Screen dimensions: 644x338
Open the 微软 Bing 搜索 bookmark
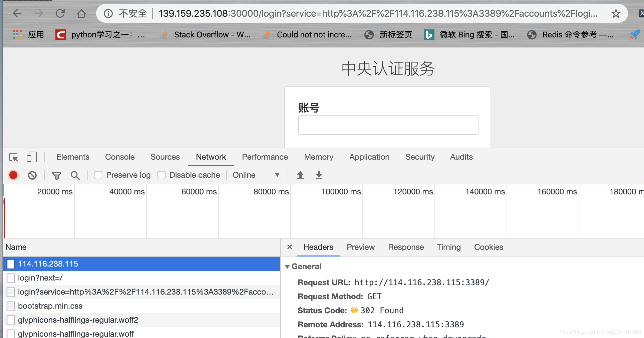(469, 34)
